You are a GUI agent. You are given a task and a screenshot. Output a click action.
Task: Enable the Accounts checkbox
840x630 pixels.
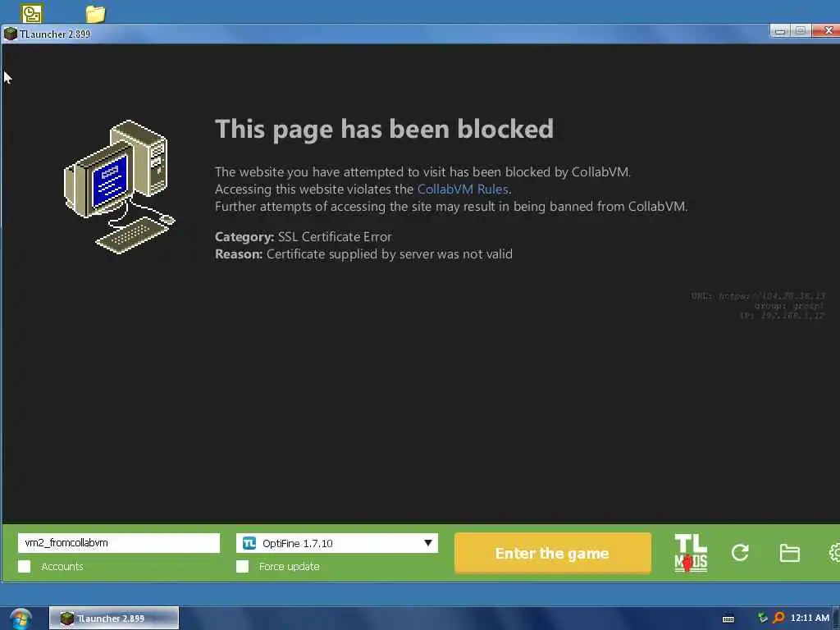(24, 566)
